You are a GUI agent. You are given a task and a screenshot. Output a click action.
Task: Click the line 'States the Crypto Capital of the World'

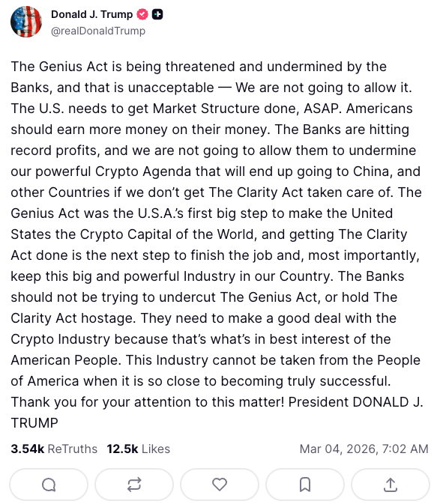click(209, 234)
